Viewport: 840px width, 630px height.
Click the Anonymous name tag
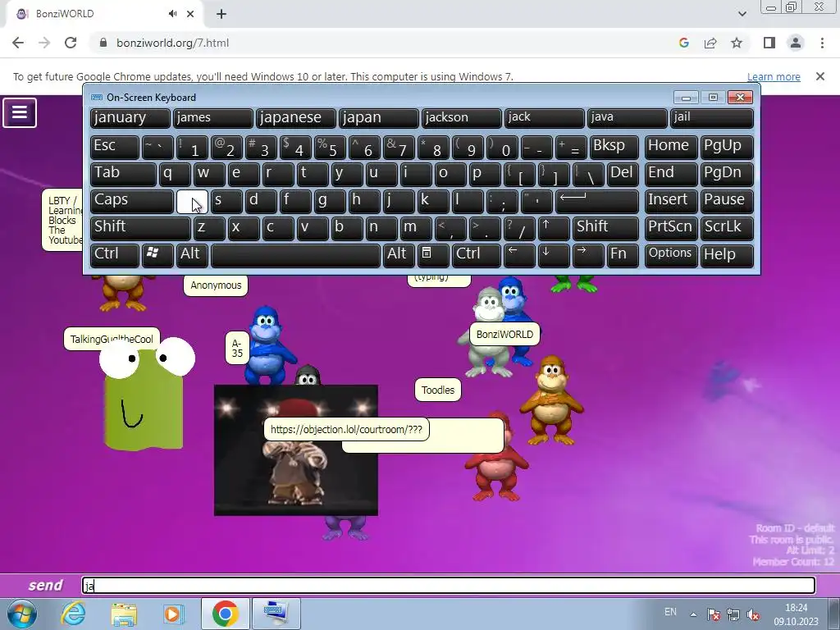coord(216,285)
